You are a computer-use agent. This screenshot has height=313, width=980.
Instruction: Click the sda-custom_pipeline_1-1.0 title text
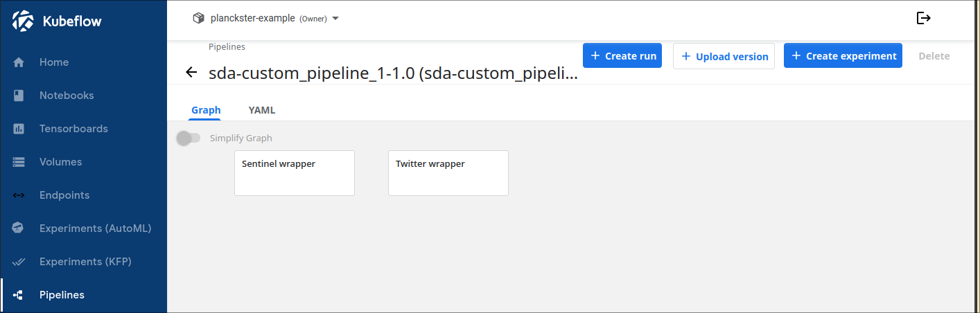click(x=393, y=73)
